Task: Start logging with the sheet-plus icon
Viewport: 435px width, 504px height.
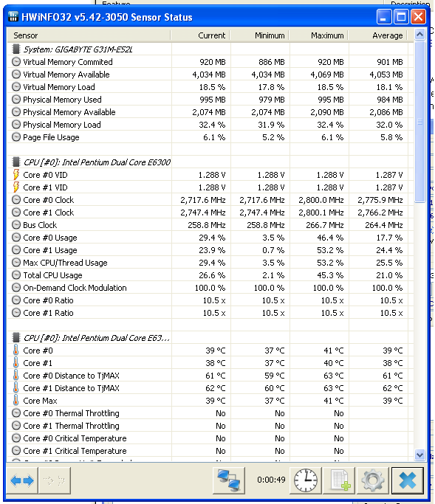Action: coord(340,480)
